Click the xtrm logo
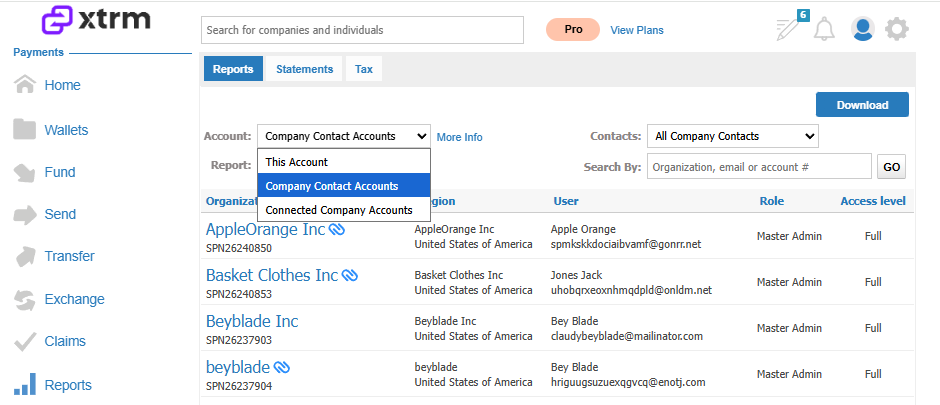Screen dimensions: 940x405 [x=96, y=20]
